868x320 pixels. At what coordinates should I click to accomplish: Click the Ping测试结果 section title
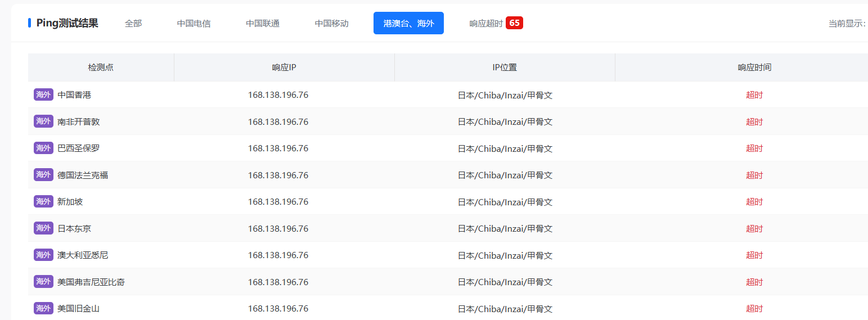(x=68, y=23)
